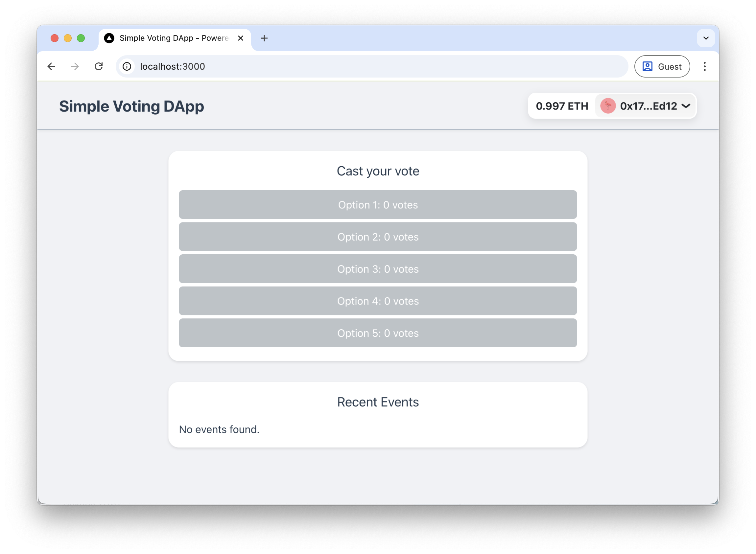
Task: Vote for Option 3
Action: [378, 269]
